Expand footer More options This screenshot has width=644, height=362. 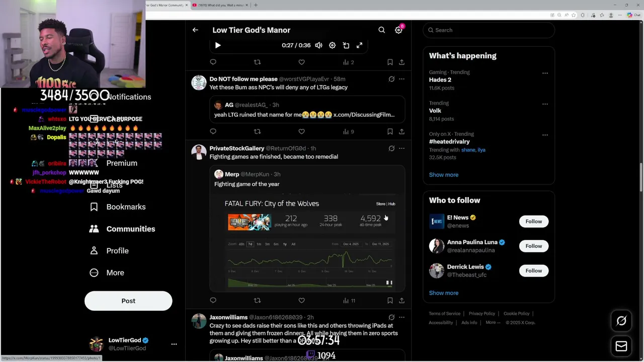[493, 323]
